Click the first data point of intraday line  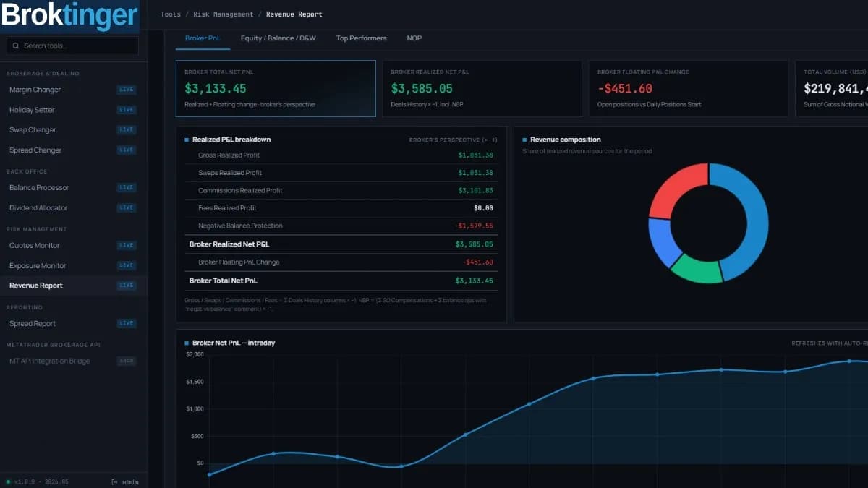point(210,474)
